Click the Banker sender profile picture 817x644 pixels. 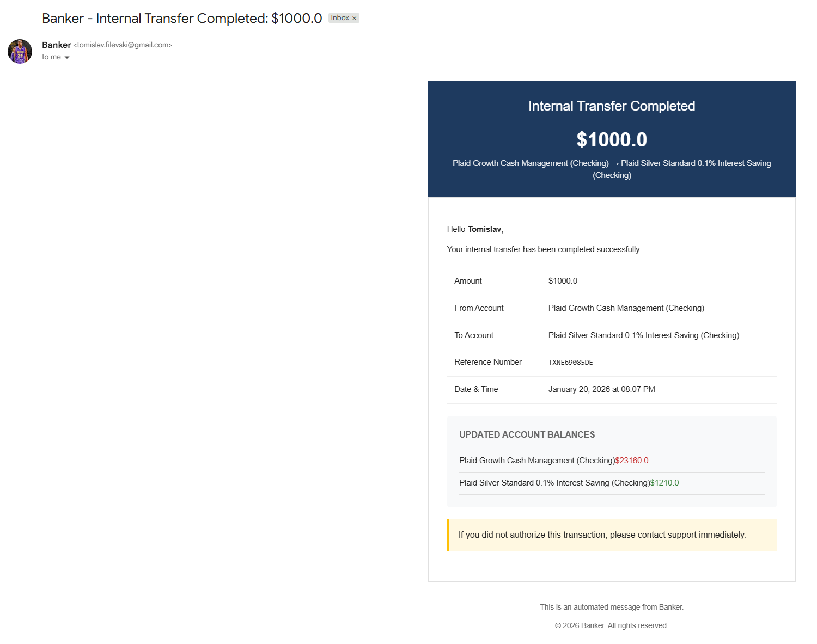[x=20, y=51]
